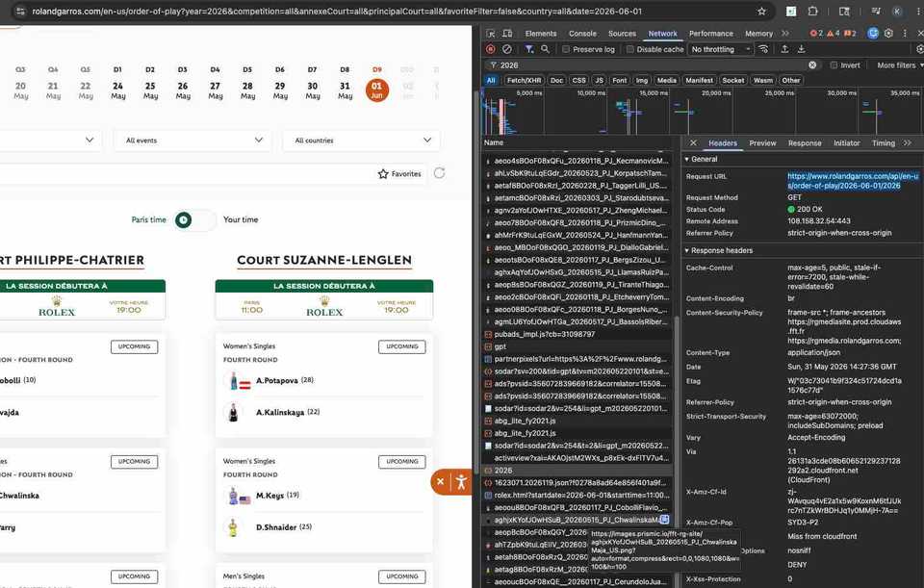This screenshot has width=924, height=588.
Task: Show more DevTools panels chevron
Action: pos(785,34)
